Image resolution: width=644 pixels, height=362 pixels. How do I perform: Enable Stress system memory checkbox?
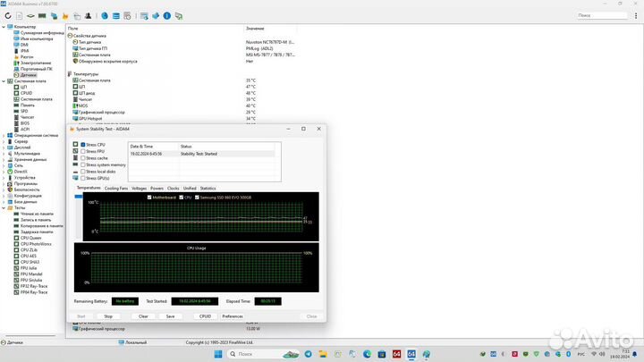(83, 164)
